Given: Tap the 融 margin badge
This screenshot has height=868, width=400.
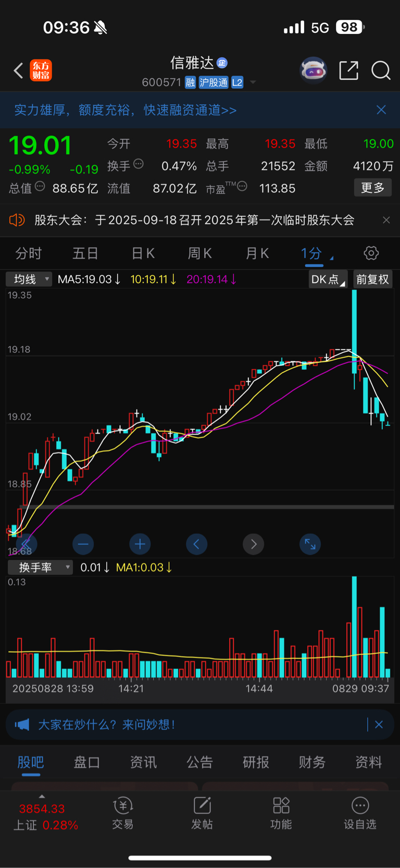Looking at the screenshot, I should tap(190, 82).
